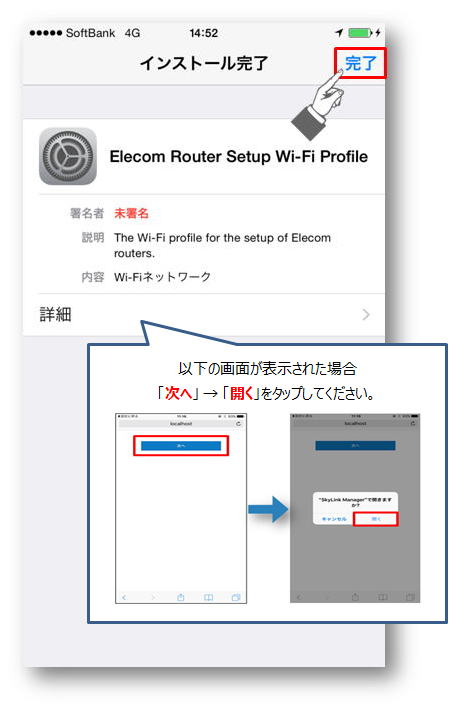Click back arrow in left Safari toolbar
Screen dimensions: 467x710
124,598
